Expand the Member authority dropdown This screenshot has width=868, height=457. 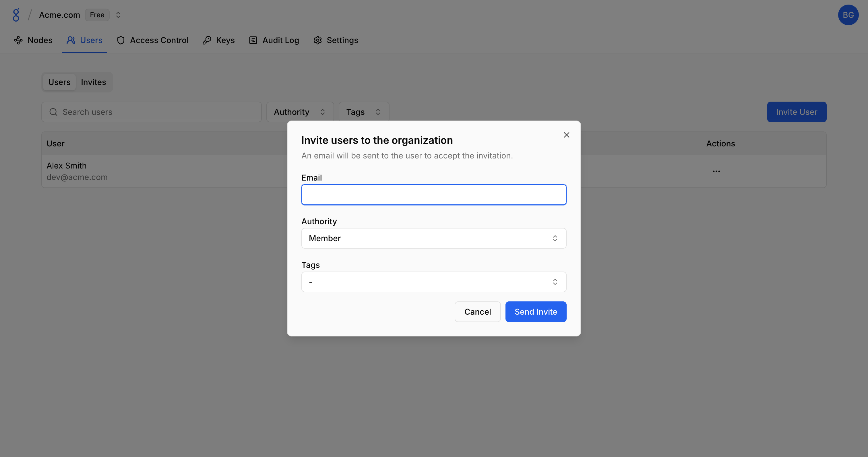tap(434, 238)
